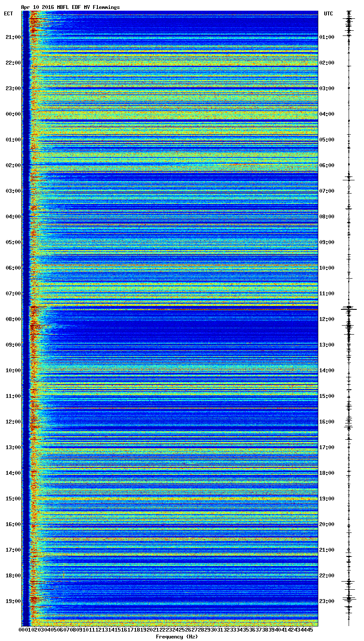Select the 17:00 label on the ECT axis

13,550
